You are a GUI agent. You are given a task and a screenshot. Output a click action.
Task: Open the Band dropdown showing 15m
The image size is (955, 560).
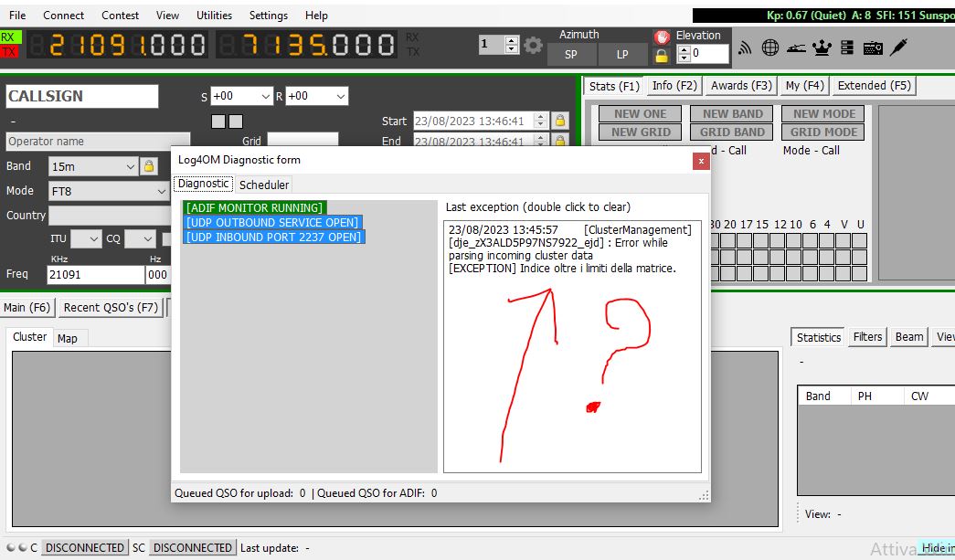[x=93, y=166]
